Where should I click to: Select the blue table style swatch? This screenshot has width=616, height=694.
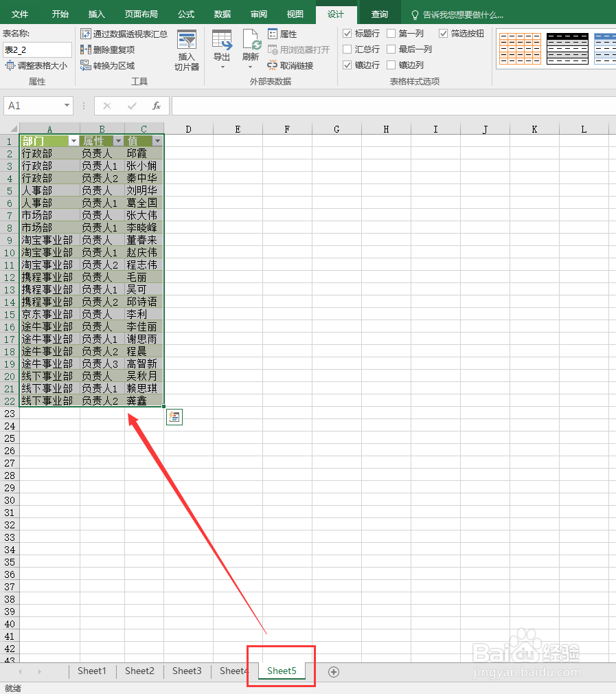[x=606, y=48]
